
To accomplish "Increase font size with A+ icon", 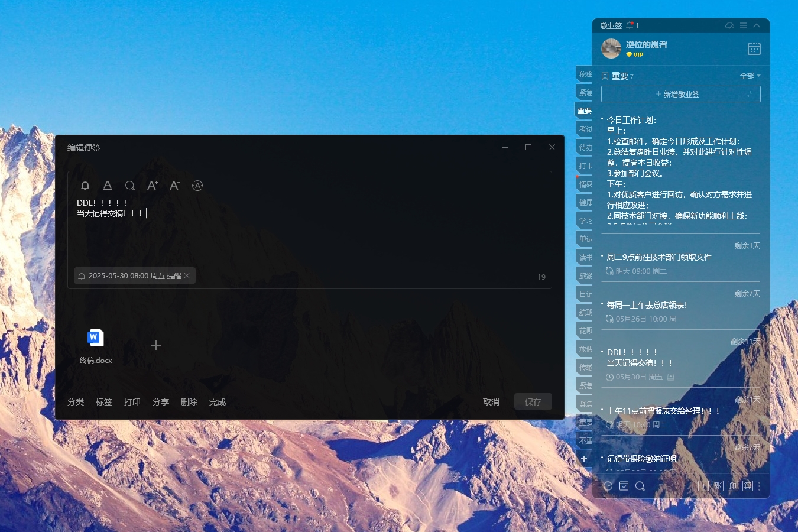I will pyautogui.click(x=153, y=186).
